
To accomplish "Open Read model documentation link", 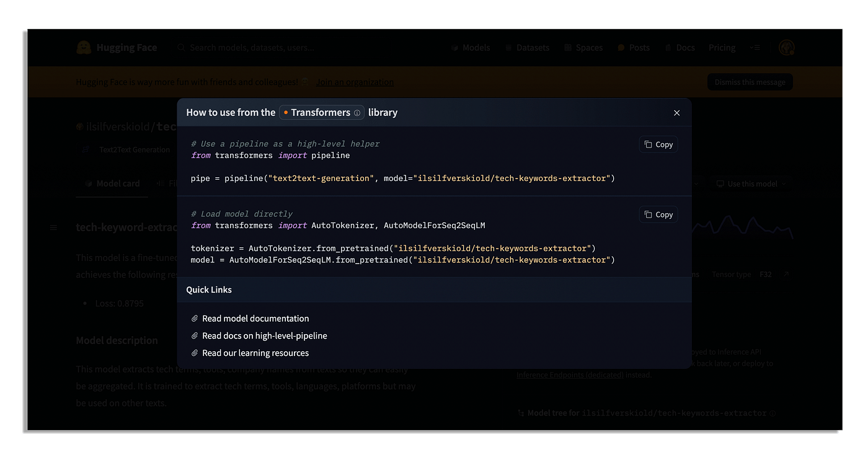I will [255, 319].
